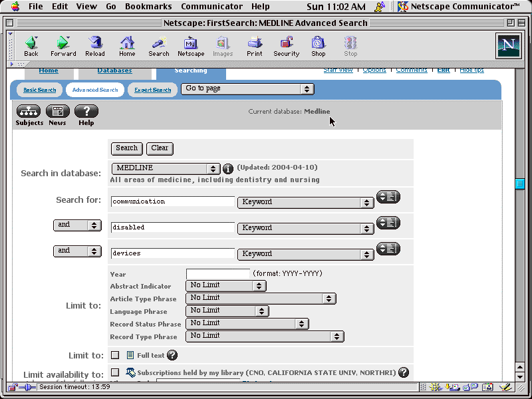Image resolution: width=532 pixels, height=399 pixels.
Task: Enable the Full text limit checkbox
Action: click(x=115, y=355)
